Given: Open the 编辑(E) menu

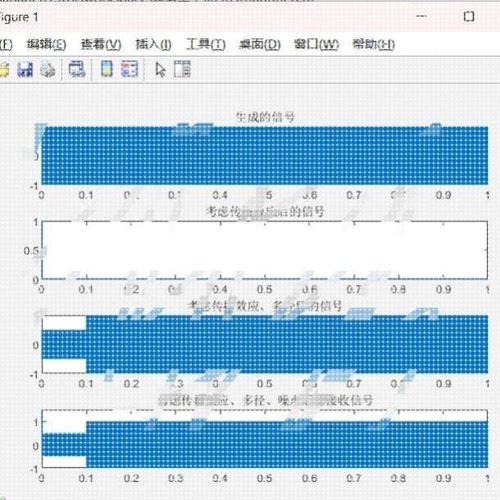Looking at the screenshot, I should 47,44.
